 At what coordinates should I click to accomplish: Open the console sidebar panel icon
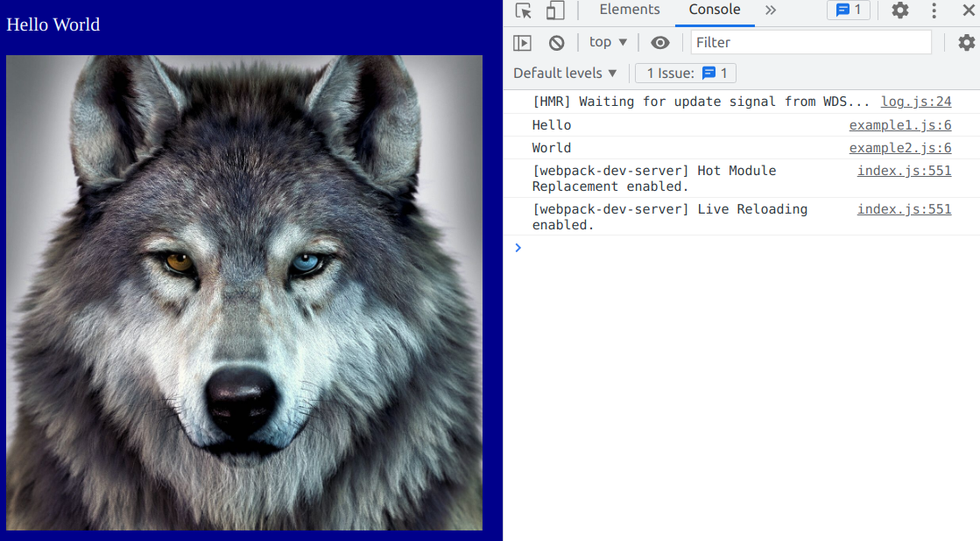click(522, 42)
